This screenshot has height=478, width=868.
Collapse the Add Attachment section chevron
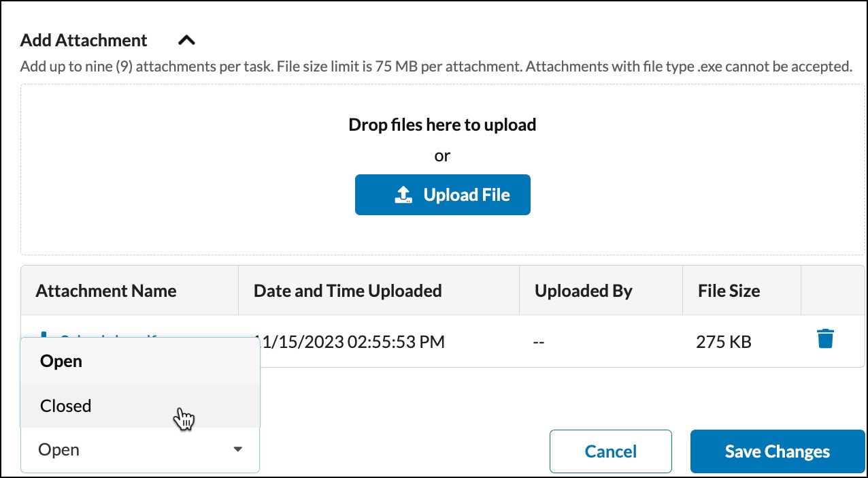coord(186,40)
